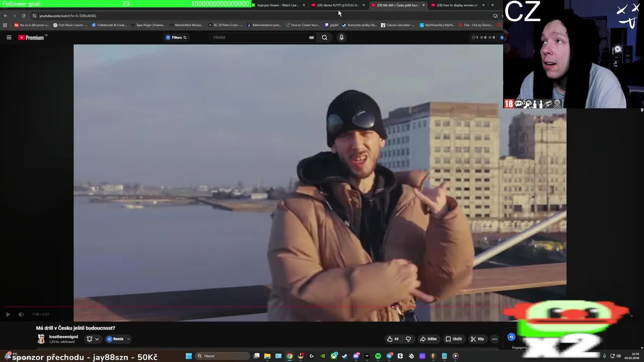
Task: Play the paused video
Action: (x=8, y=314)
